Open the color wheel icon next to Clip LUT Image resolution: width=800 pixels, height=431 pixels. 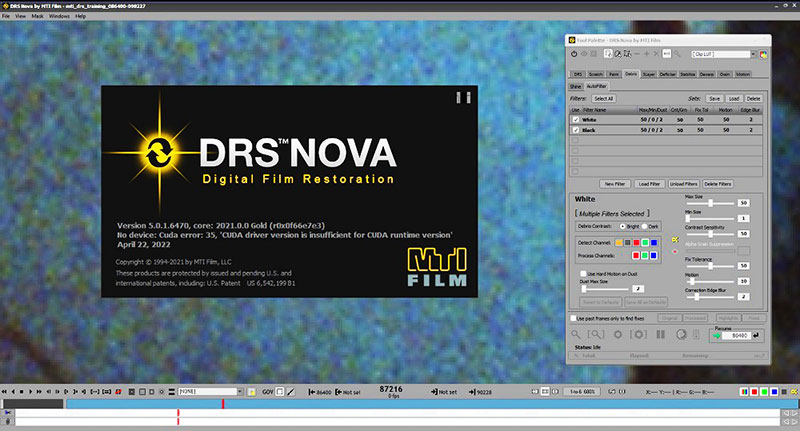tap(764, 54)
